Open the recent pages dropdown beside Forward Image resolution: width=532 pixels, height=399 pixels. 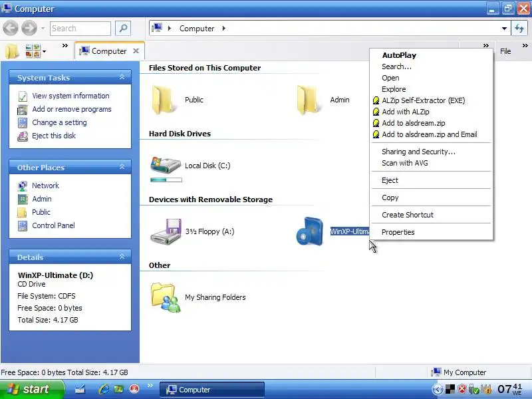[x=43, y=28]
